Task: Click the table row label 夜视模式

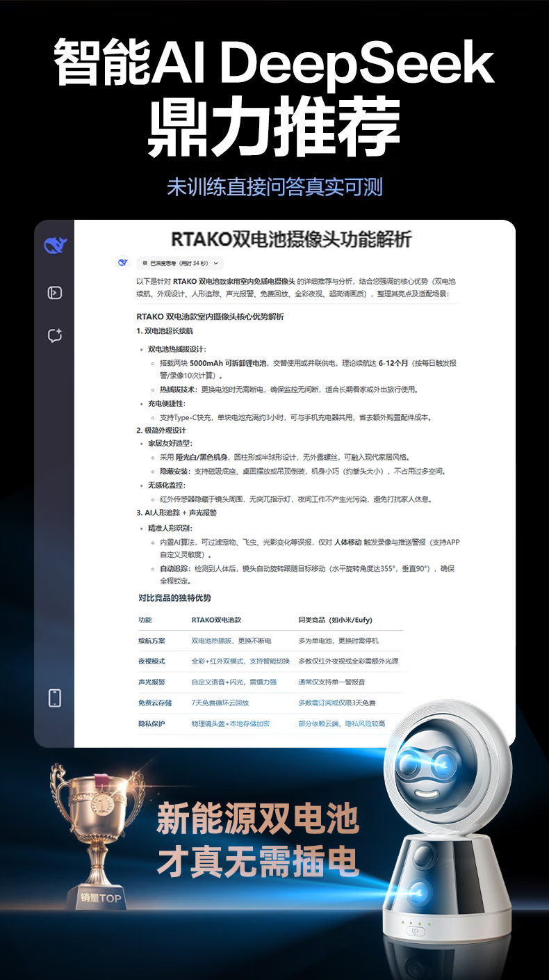Action: coord(151,661)
